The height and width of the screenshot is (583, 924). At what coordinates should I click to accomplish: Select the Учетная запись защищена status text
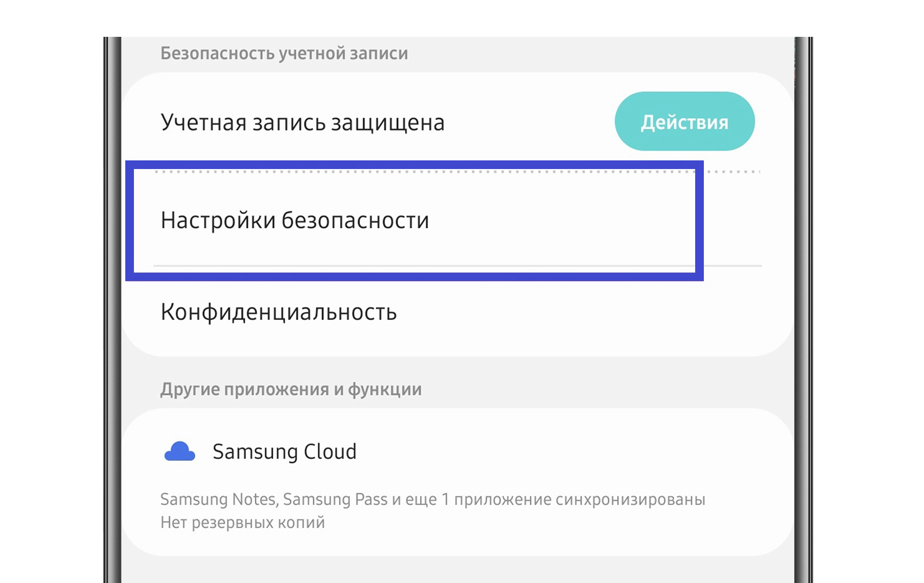[302, 122]
